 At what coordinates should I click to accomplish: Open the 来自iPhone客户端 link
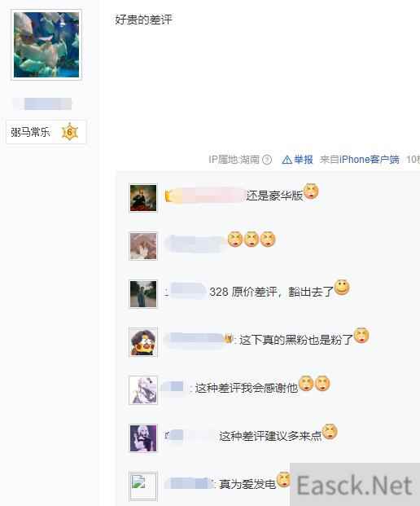coord(360,160)
